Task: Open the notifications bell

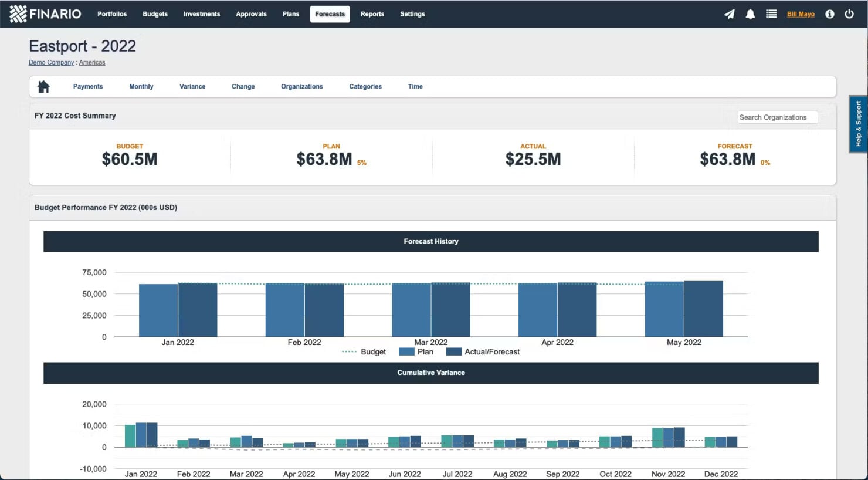Action: pos(750,13)
